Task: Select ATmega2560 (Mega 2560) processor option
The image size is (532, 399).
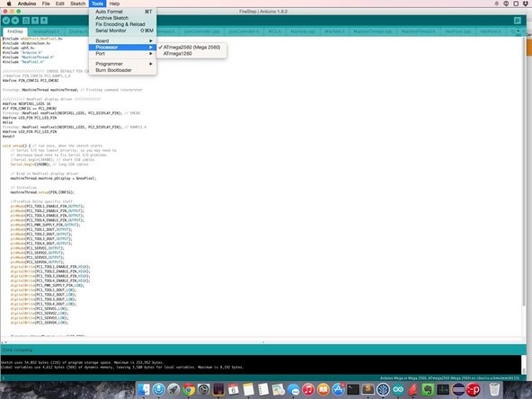Action: [191, 47]
